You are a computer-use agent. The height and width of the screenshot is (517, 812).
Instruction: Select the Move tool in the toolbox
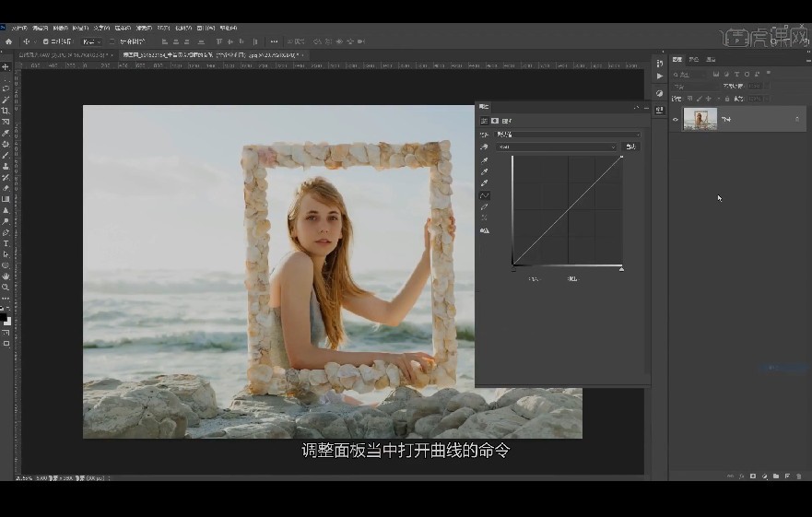point(6,67)
